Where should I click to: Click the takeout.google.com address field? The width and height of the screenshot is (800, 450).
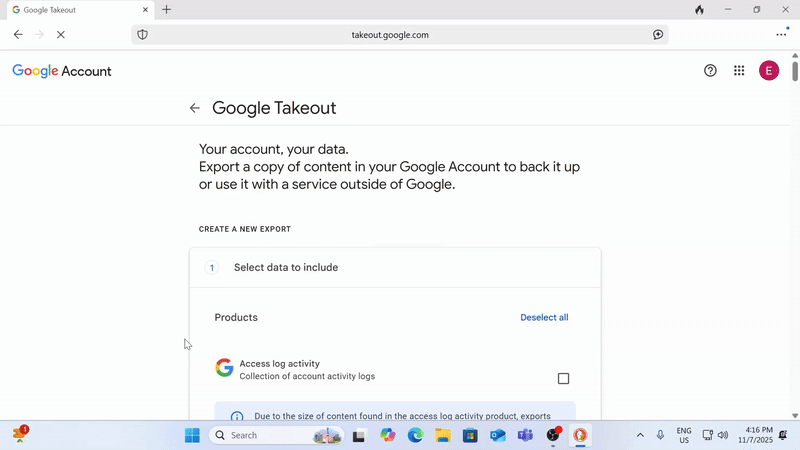tap(390, 35)
